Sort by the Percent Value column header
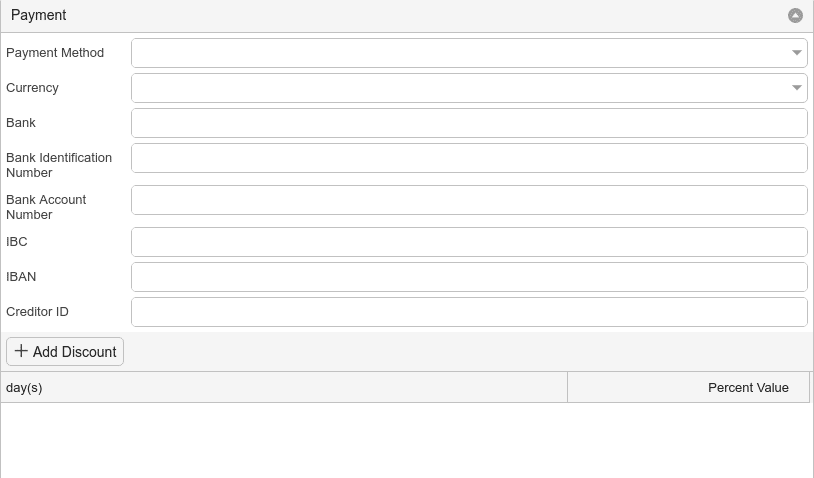814x478 pixels. (x=688, y=387)
